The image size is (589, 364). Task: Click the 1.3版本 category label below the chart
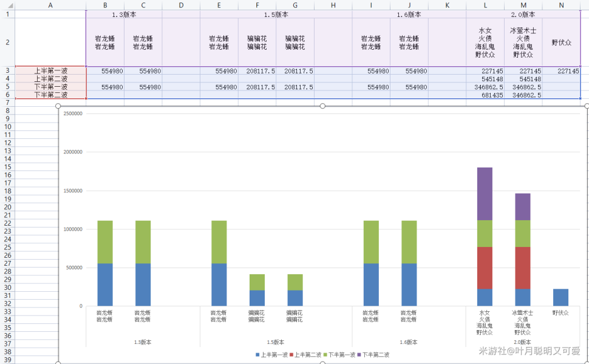click(143, 342)
